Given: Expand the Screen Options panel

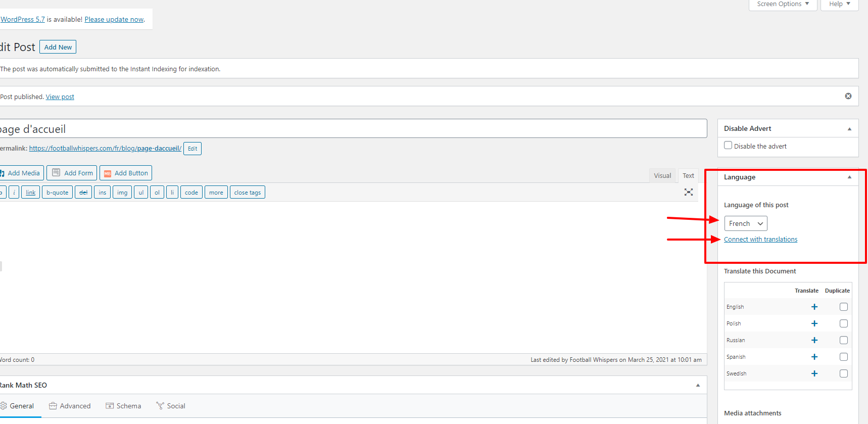Looking at the screenshot, I should tap(783, 4).
